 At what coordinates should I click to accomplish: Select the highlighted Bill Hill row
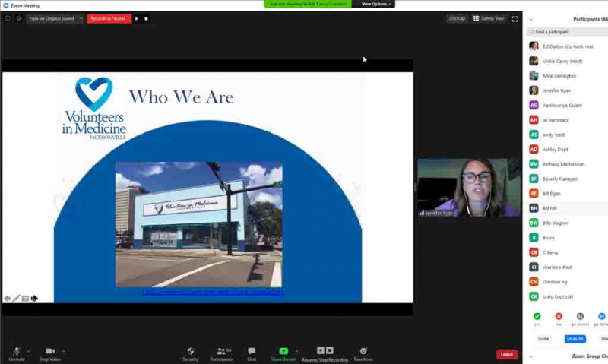coord(568,208)
